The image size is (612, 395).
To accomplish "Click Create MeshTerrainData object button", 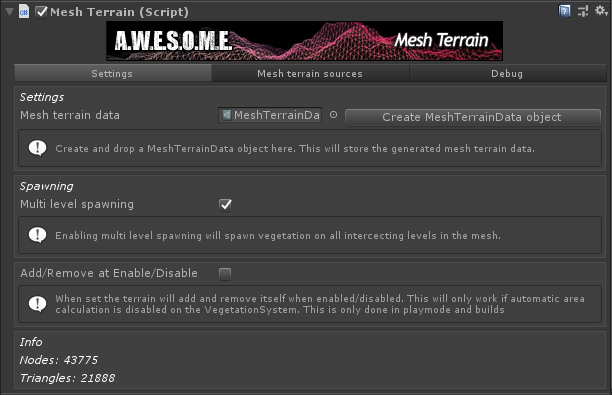I will point(472,117).
